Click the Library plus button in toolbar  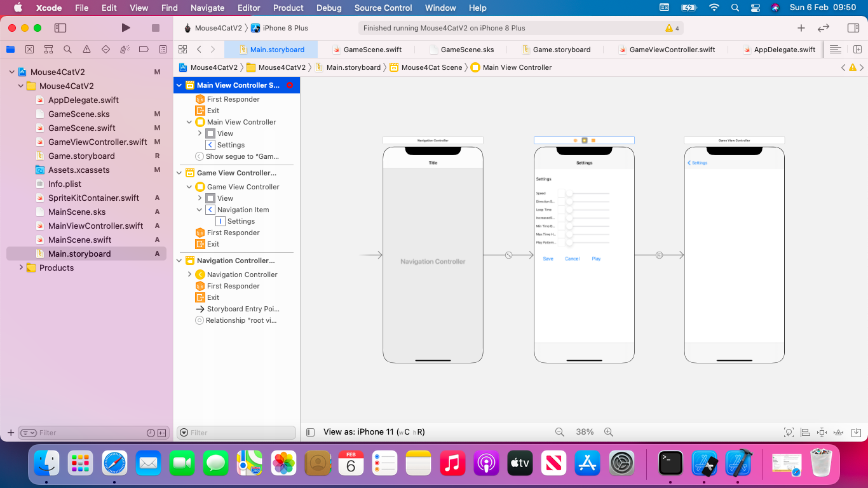pyautogui.click(x=801, y=28)
